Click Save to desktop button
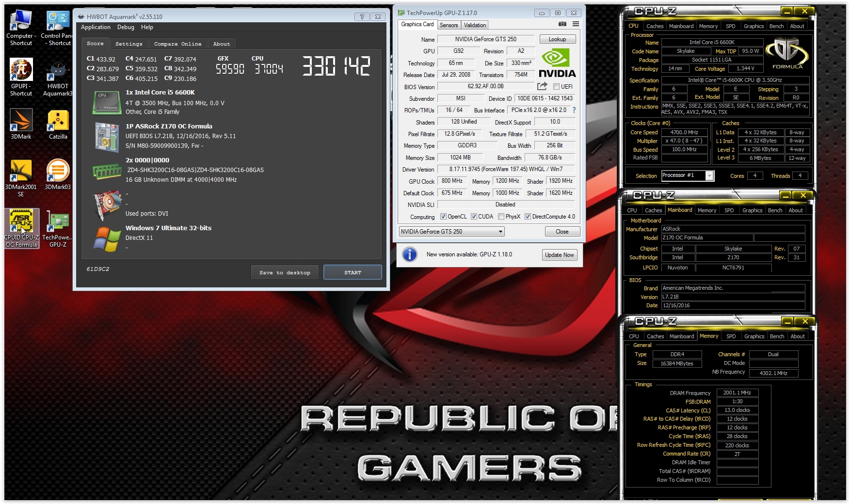850x504 pixels. coord(285,272)
